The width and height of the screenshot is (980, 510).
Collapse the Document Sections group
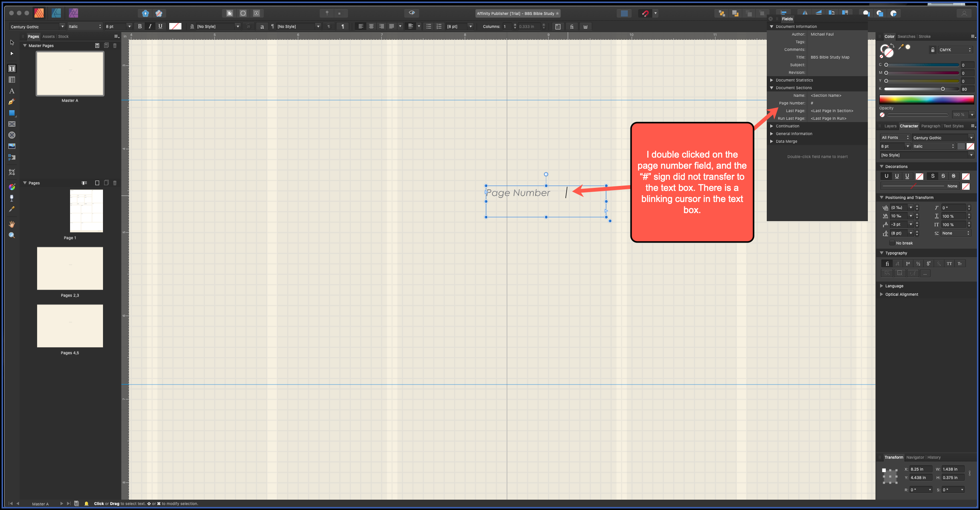click(772, 88)
